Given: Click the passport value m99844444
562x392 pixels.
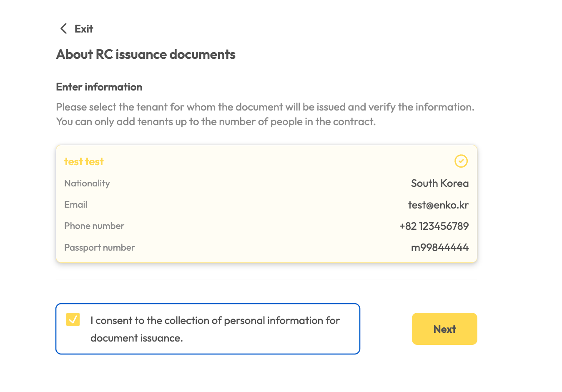Looking at the screenshot, I should coord(439,248).
